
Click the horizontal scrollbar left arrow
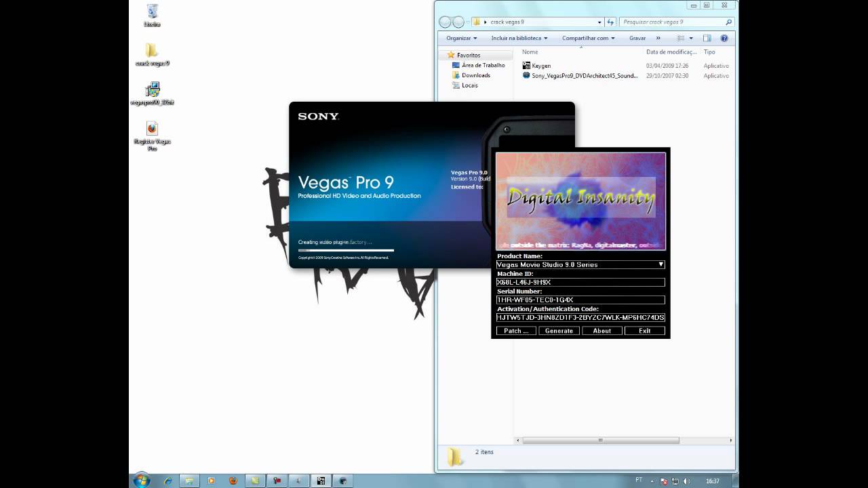519,440
